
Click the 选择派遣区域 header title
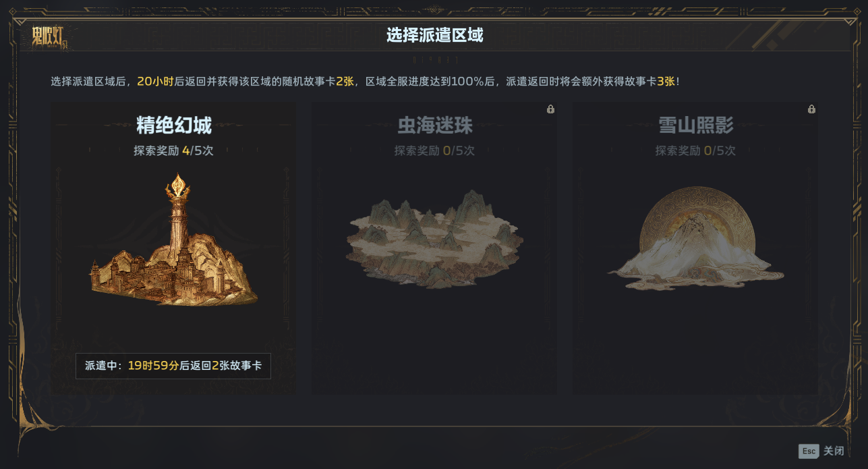click(435, 35)
